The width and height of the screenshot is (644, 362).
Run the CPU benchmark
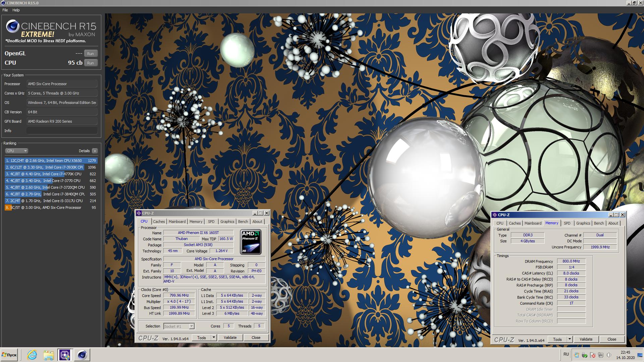[91, 63]
